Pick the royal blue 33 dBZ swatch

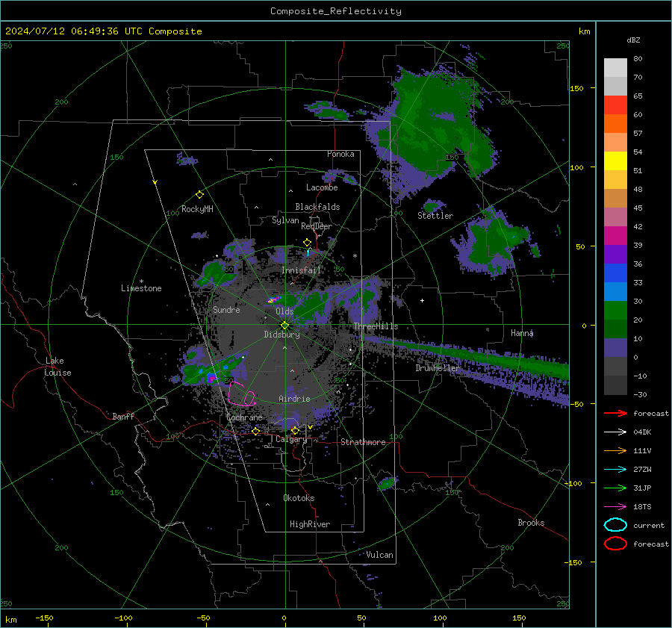[x=615, y=273]
